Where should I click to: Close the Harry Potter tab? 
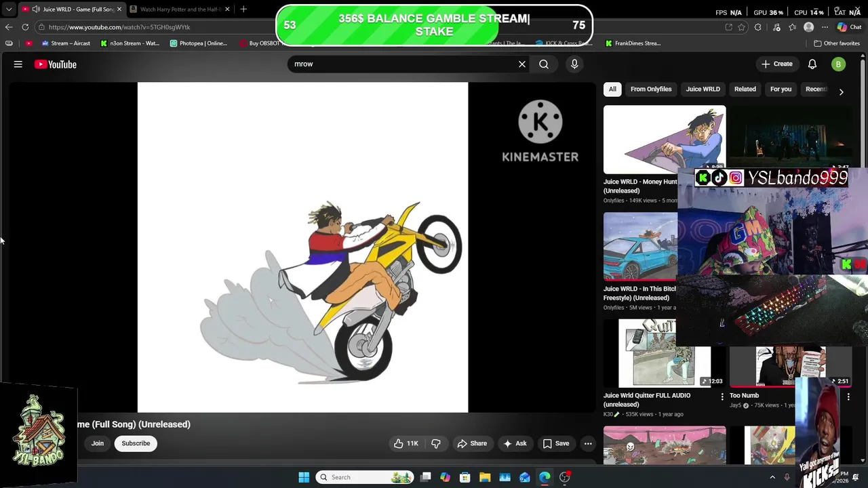(227, 9)
